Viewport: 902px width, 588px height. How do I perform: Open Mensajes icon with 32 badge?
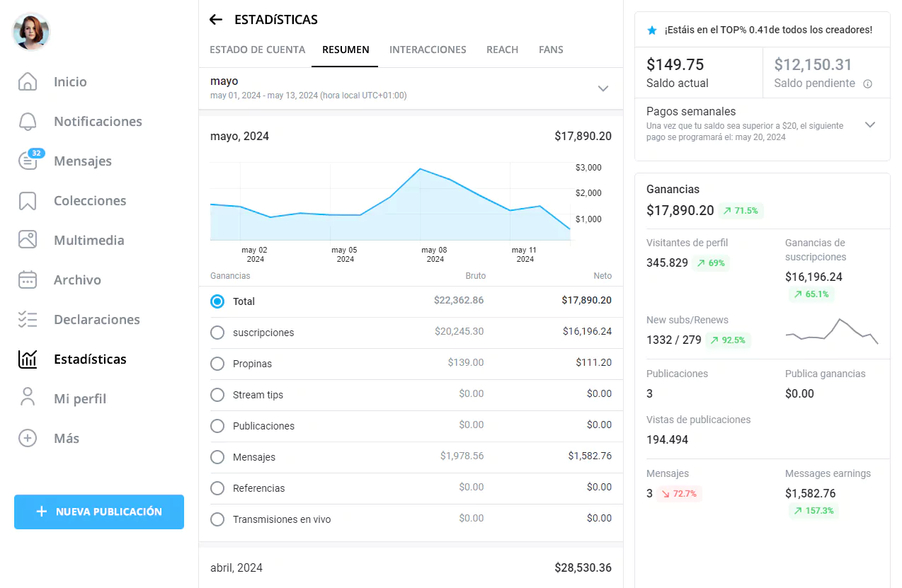[28, 161]
